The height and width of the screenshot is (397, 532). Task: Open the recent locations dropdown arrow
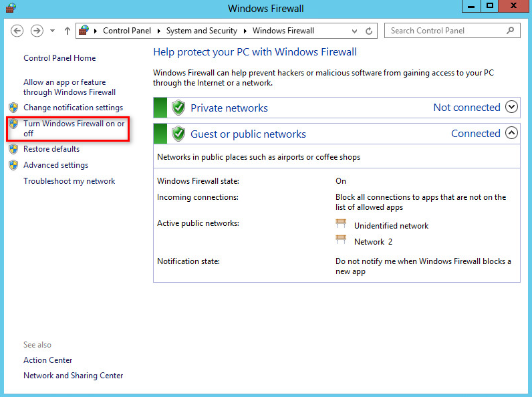click(52, 31)
